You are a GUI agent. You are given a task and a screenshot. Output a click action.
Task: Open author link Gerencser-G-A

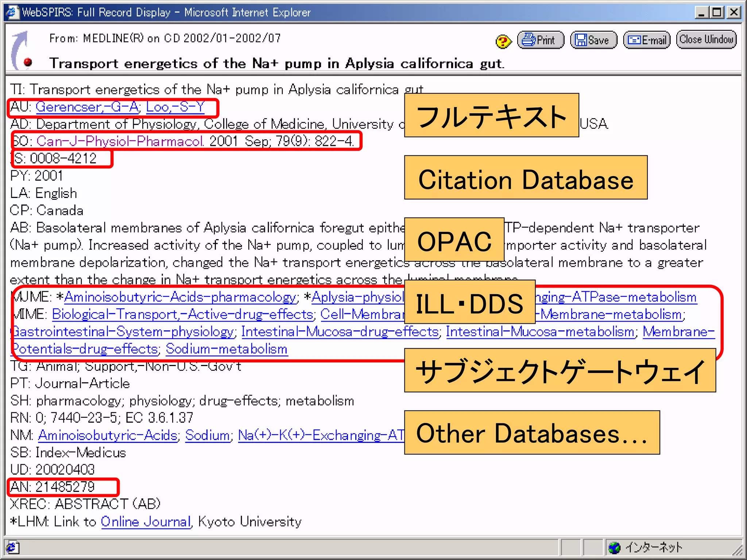(87, 107)
